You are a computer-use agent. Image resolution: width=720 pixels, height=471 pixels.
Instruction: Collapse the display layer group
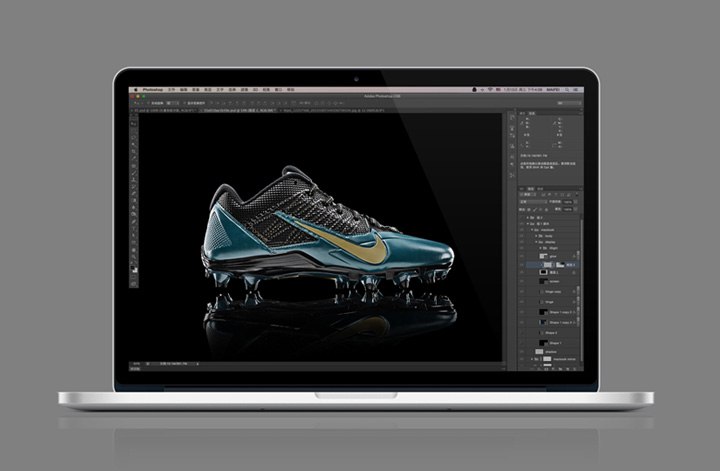[536, 242]
